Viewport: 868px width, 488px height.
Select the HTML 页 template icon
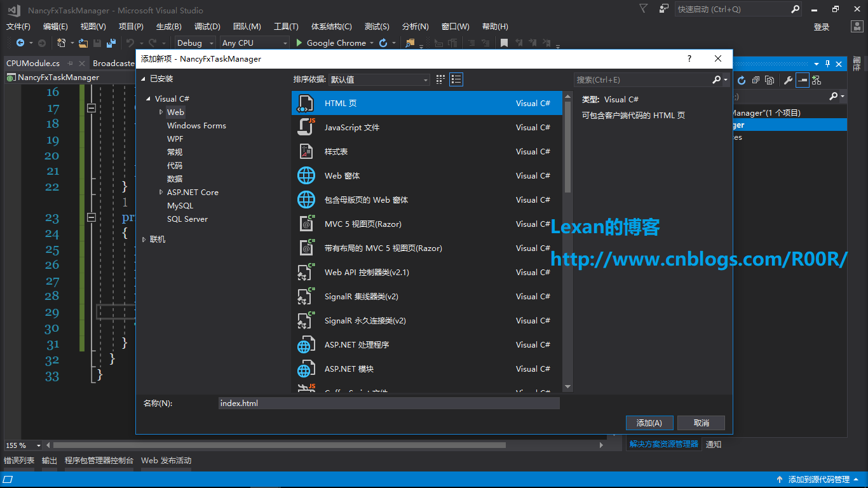click(306, 103)
